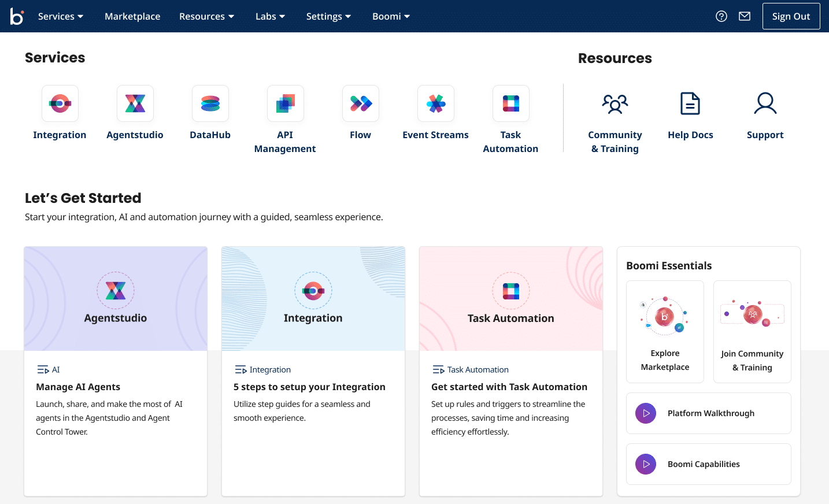This screenshot has height=504, width=829.
Task: Open the Platform Walkthrough video title
Action: point(711,413)
